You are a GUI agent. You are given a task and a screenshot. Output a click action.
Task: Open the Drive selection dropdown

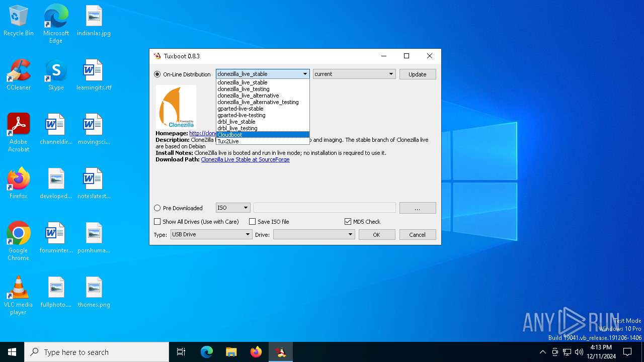[314, 234]
